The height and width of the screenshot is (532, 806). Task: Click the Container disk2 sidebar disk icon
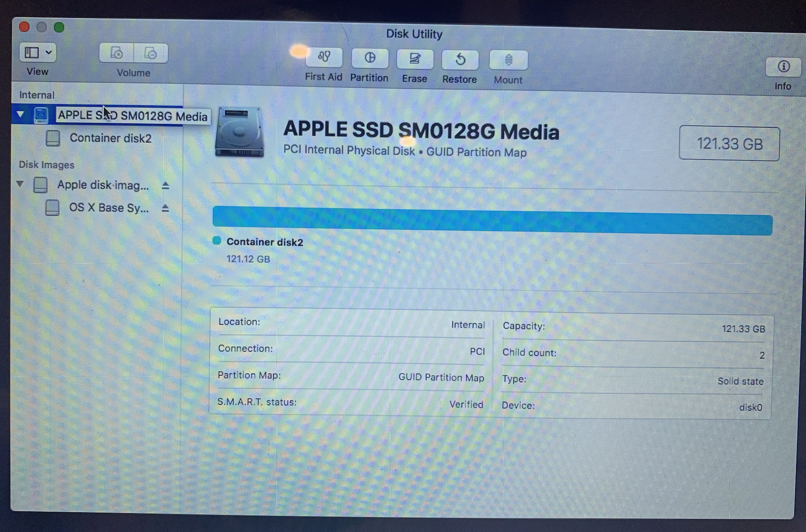[x=53, y=138]
